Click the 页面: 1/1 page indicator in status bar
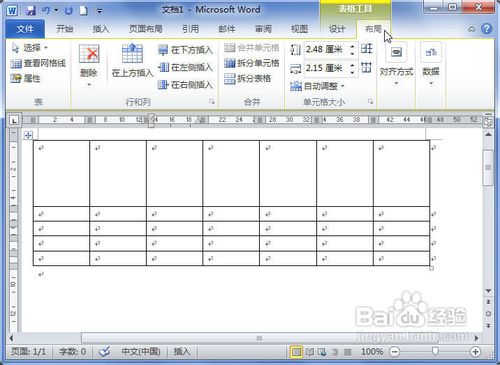500x365 pixels. [29, 352]
